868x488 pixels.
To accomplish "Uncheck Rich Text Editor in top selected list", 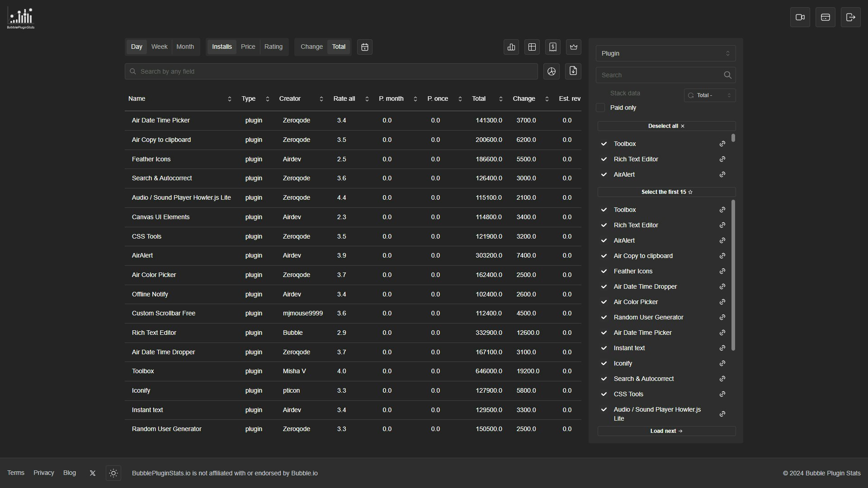I will click(x=604, y=159).
